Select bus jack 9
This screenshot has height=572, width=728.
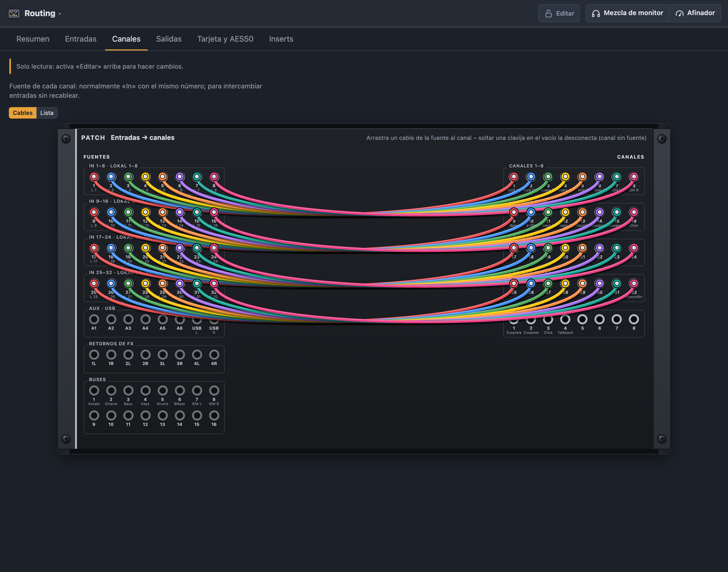point(94,415)
